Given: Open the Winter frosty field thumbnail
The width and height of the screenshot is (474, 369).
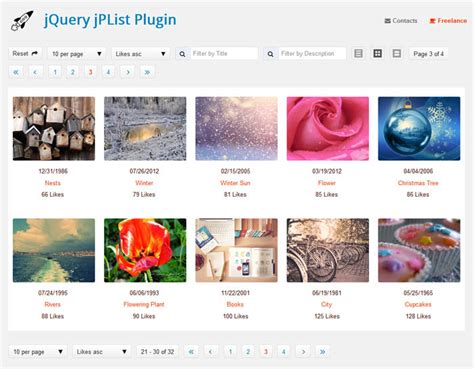Looking at the screenshot, I should (x=145, y=129).
